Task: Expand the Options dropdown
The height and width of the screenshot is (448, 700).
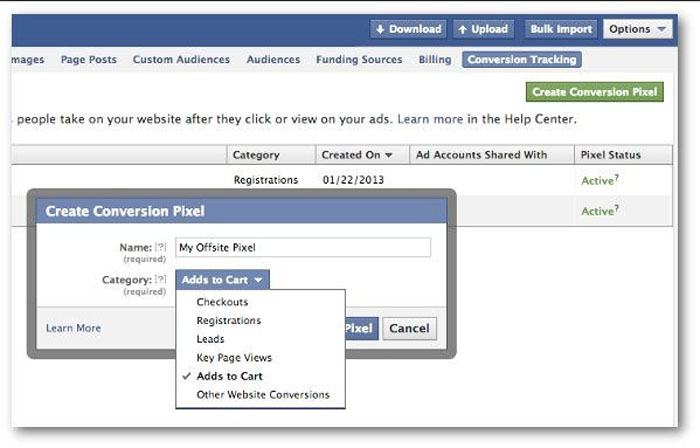Action: coord(638,29)
